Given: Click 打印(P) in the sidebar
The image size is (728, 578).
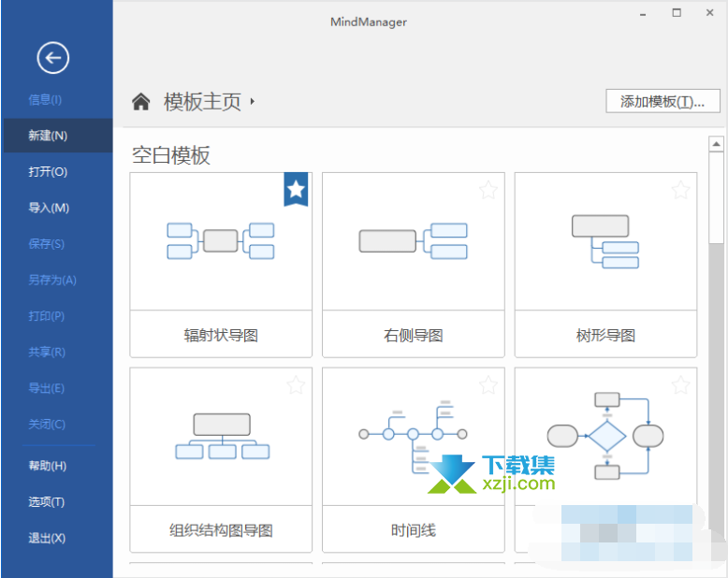Looking at the screenshot, I should 47,316.
